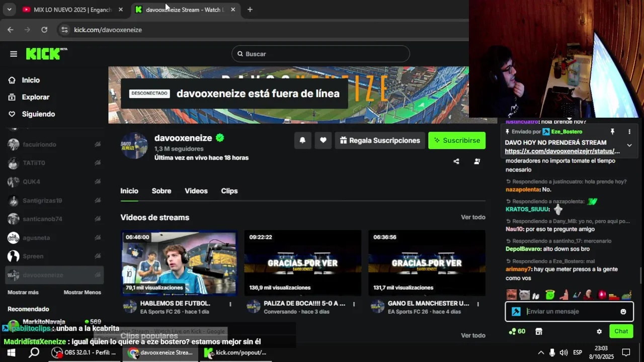644x362 pixels.
Task: Open the pinned message three-dot menu
Action: pyautogui.click(x=629, y=132)
